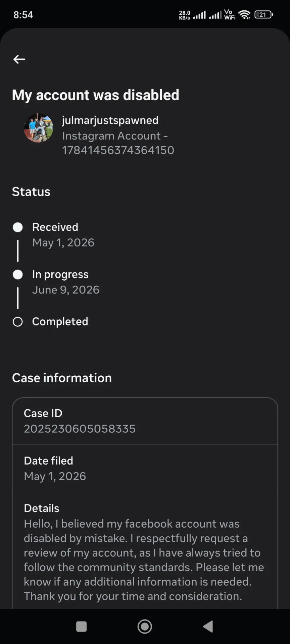Image resolution: width=290 pixels, height=644 pixels.
Task: Tap the June 9, 2026 progress date
Action: [x=66, y=290]
